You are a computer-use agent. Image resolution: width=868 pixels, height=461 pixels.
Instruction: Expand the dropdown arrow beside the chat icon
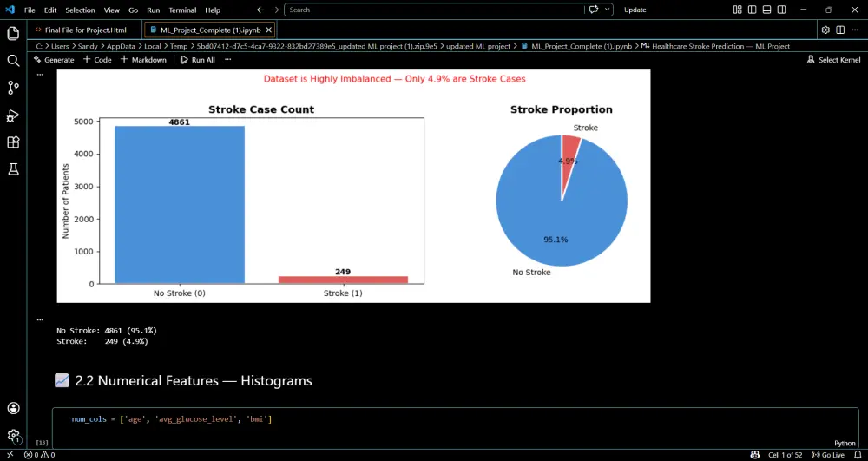pos(608,10)
